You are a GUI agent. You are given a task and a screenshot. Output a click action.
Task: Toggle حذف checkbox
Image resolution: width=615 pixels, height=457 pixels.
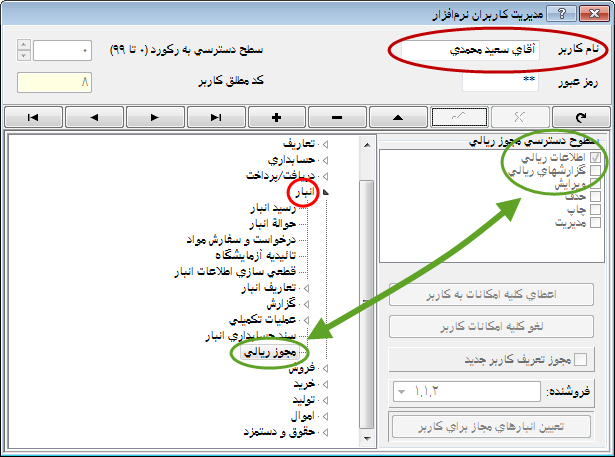click(595, 196)
